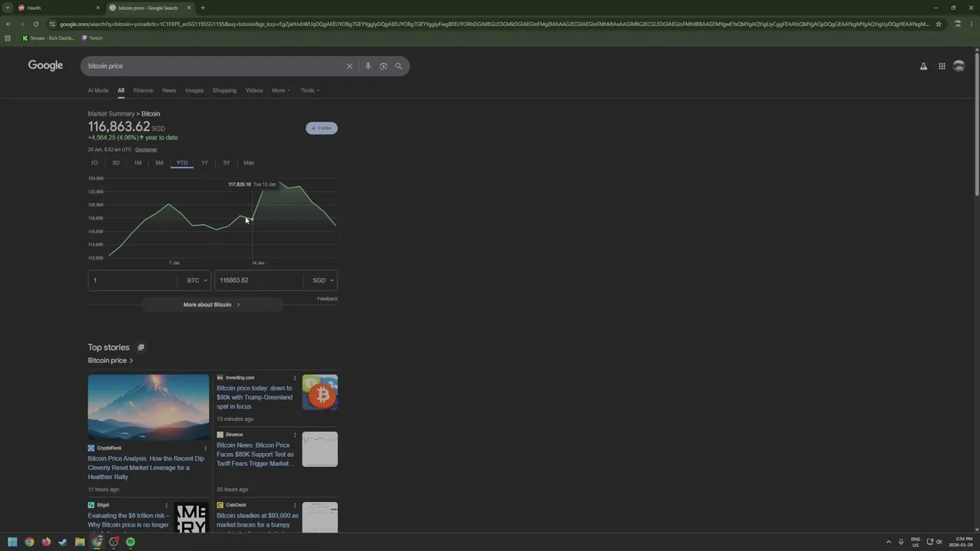Switch to AI Mode results
This screenshot has width=980, height=551.
98,90
